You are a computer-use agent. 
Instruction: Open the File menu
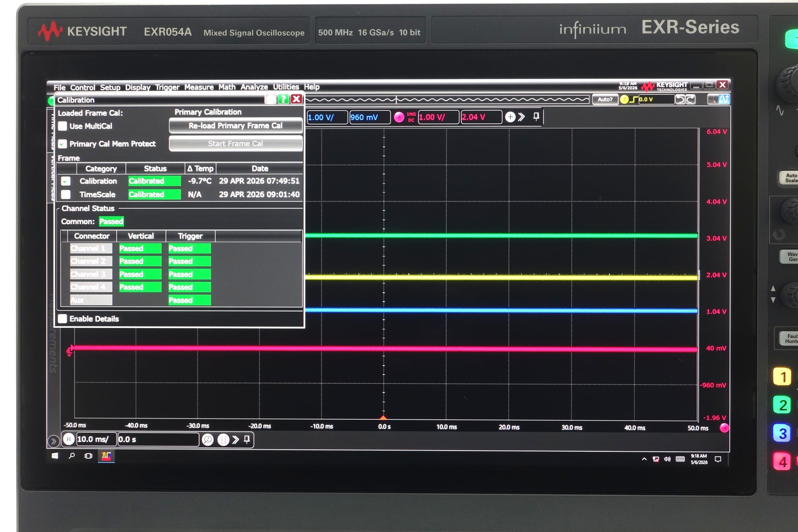[60, 87]
